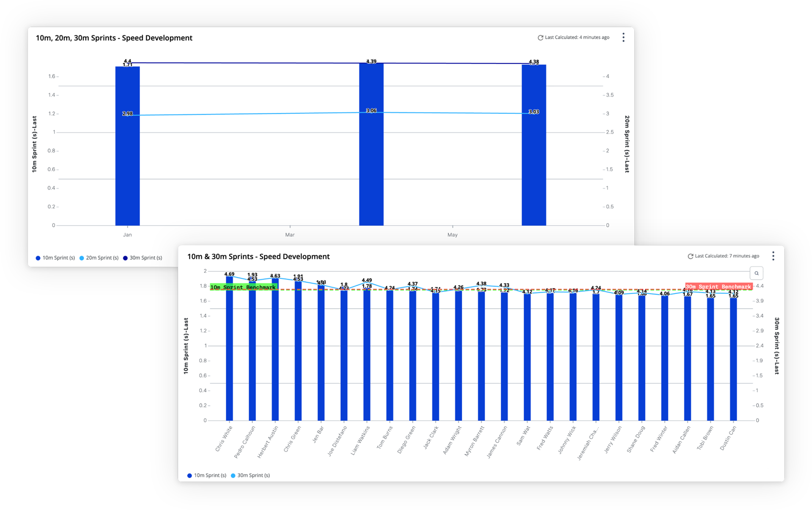This screenshot has width=812, height=510.
Task: Click the green 10m Sprint Benchmark label
Action: [x=243, y=287]
